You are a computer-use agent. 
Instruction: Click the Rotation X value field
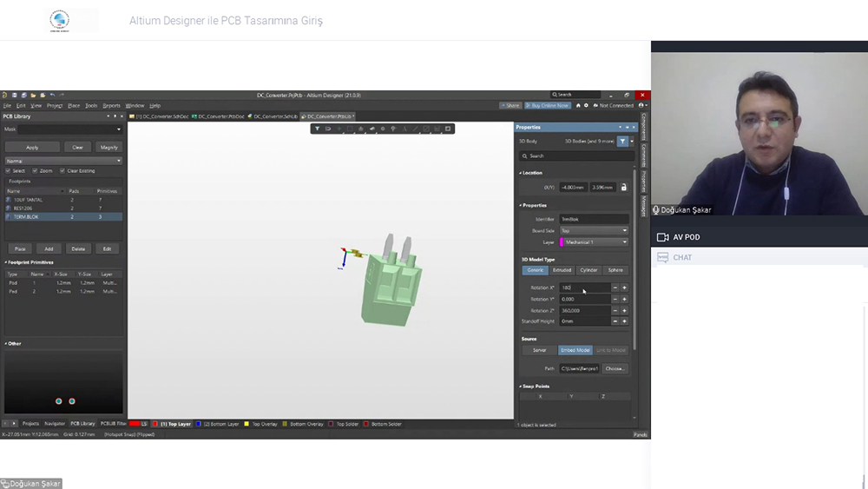[584, 287]
